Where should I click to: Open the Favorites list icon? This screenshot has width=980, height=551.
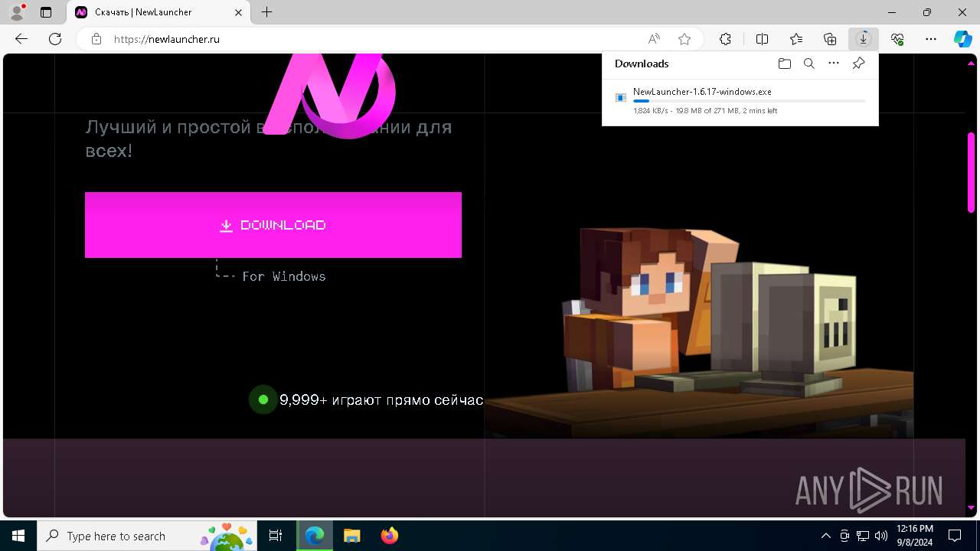click(796, 39)
